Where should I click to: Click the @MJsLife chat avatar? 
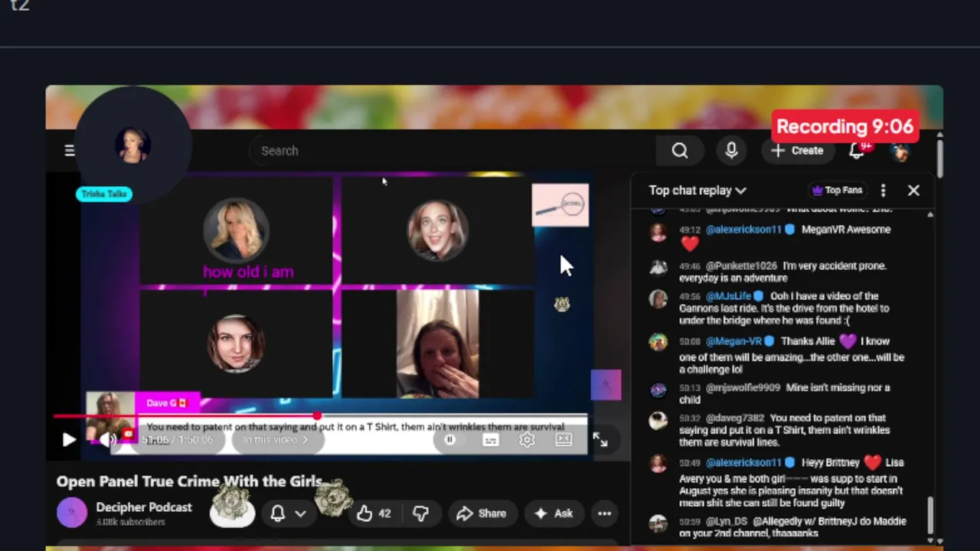(658, 298)
